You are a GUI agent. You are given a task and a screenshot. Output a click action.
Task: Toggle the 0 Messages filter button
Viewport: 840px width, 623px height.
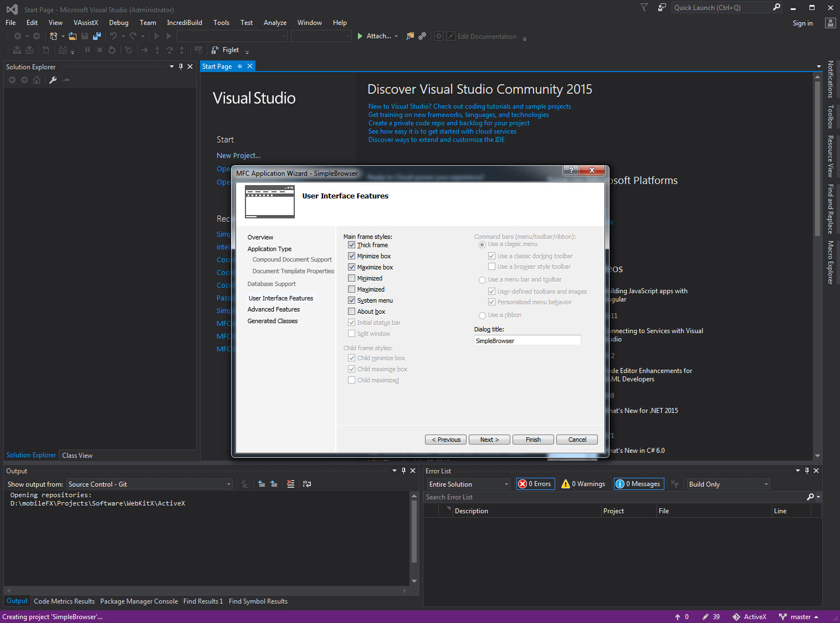[x=638, y=484]
